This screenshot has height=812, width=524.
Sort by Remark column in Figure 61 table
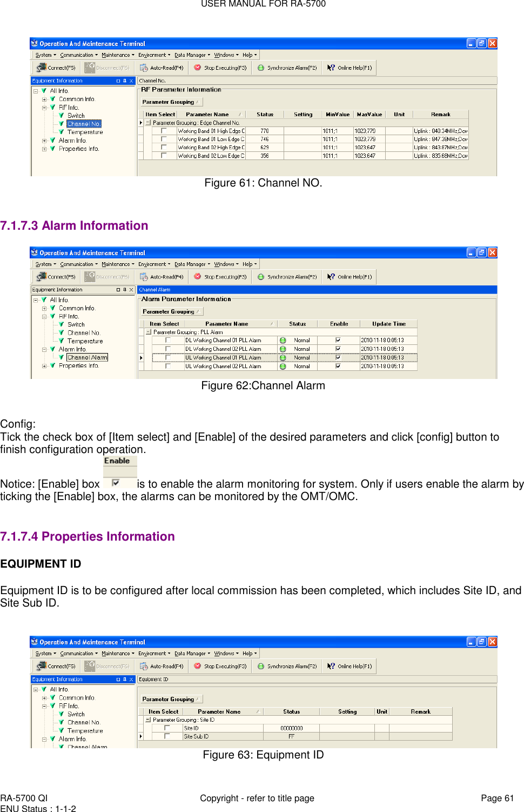(440, 115)
